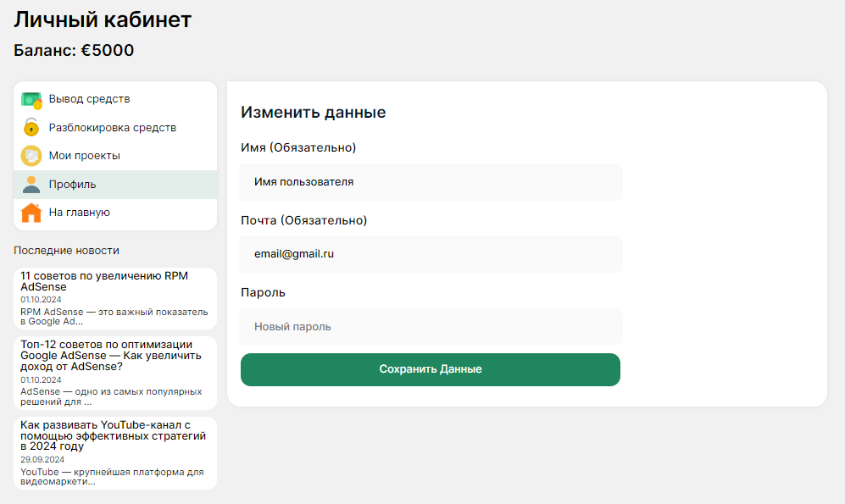The height and width of the screenshot is (504, 845).
Task: Select the Разблокировка средств menu entry
Action: [x=112, y=128]
